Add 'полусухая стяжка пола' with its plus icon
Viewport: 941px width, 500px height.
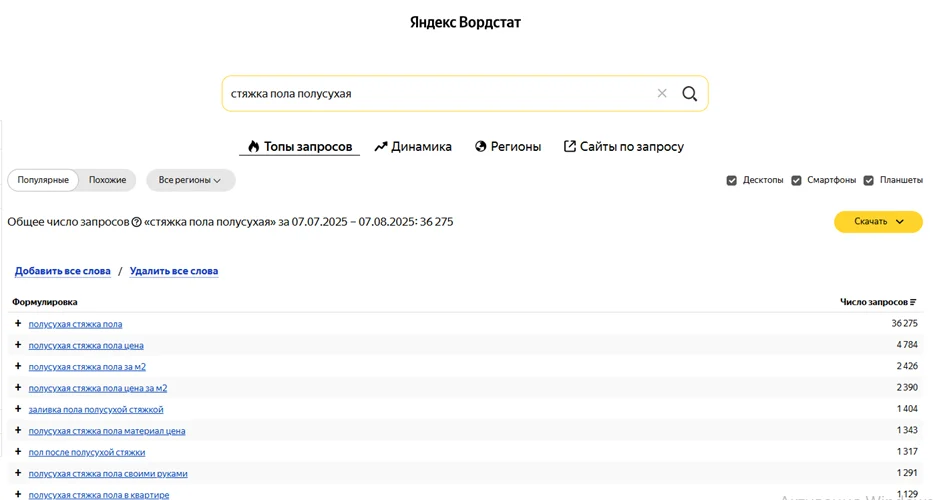(x=18, y=324)
